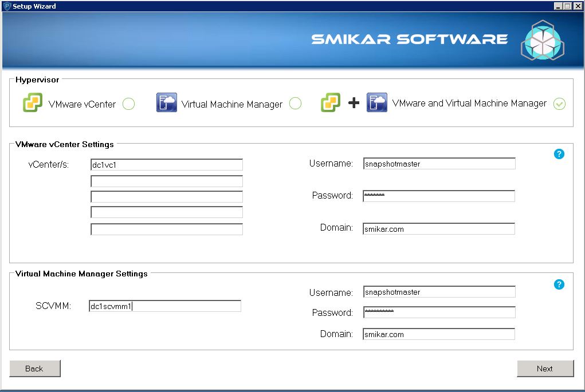The height and width of the screenshot is (392, 585).
Task: Click the 'Virtual Machine Manager' option label
Action: click(x=231, y=104)
